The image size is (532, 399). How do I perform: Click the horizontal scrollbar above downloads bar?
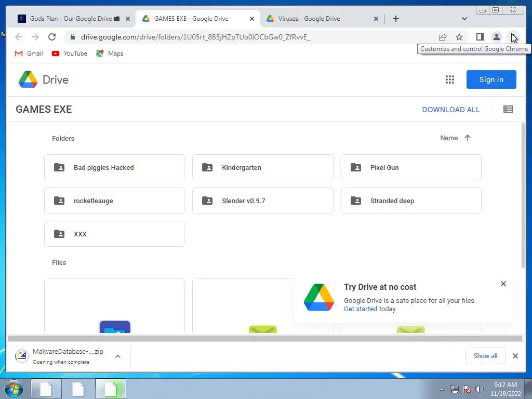point(264,338)
